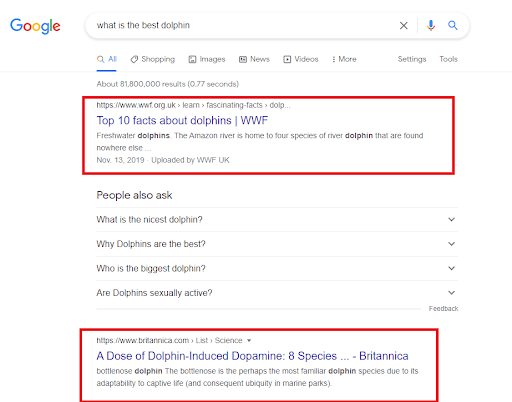Expand "Why Dolphins are the best?" question
Screen dimensions: 512x402
click(277, 244)
